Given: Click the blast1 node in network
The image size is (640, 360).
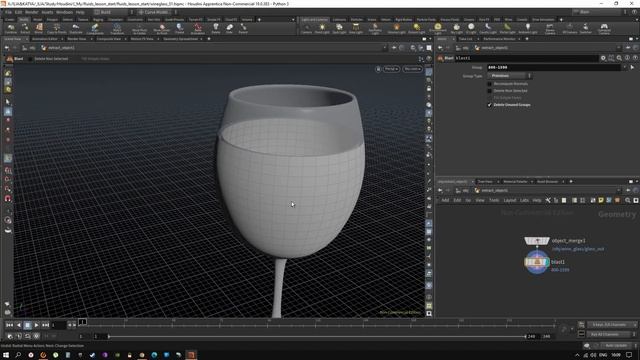Looking at the screenshot, I should coord(537,262).
